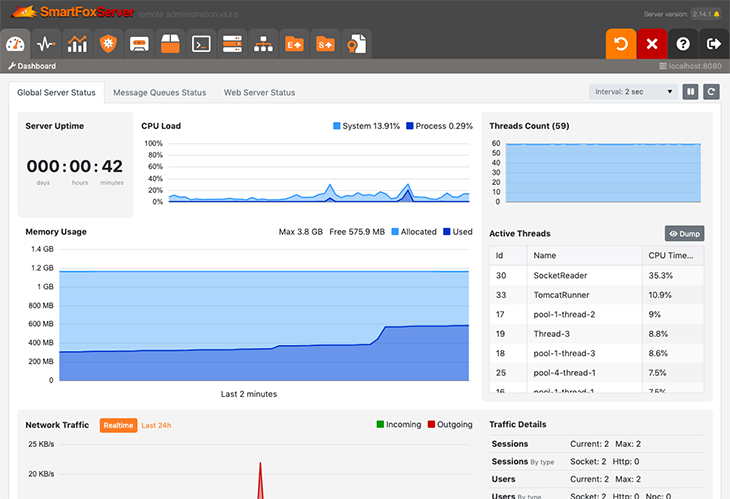Viewport: 730px width, 499px height.
Task: Select the SocketReader thread row
Action: [597, 276]
